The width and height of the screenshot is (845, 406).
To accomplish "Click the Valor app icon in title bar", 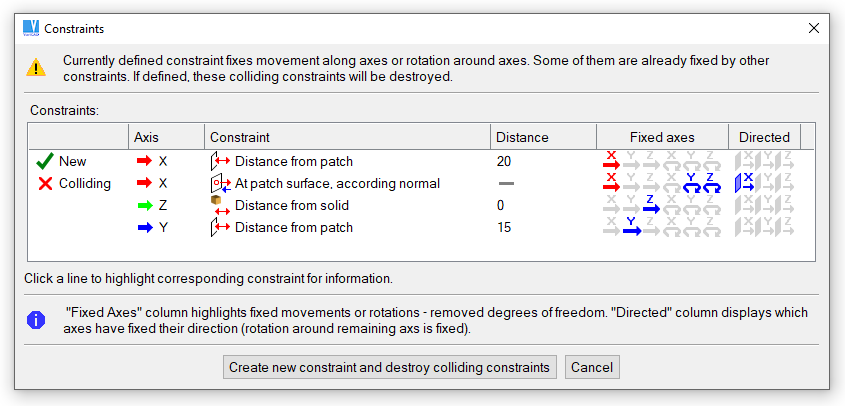I will point(31,29).
